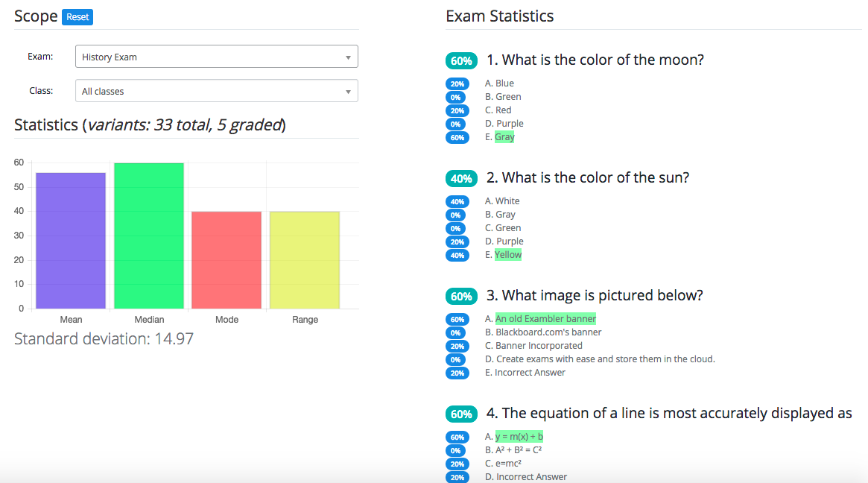The width and height of the screenshot is (868, 483).
Task: Click the 'Standard deviation: 14.97' text
Action: click(x=104, y=339)
